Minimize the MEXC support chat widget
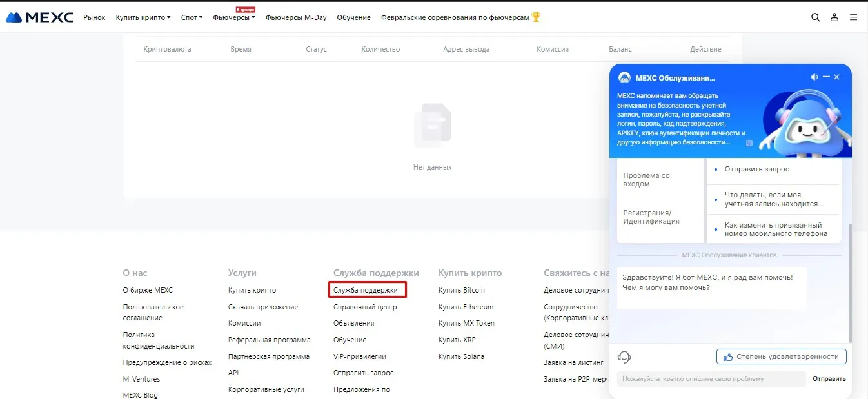868x399 pixels. [826, 77]
